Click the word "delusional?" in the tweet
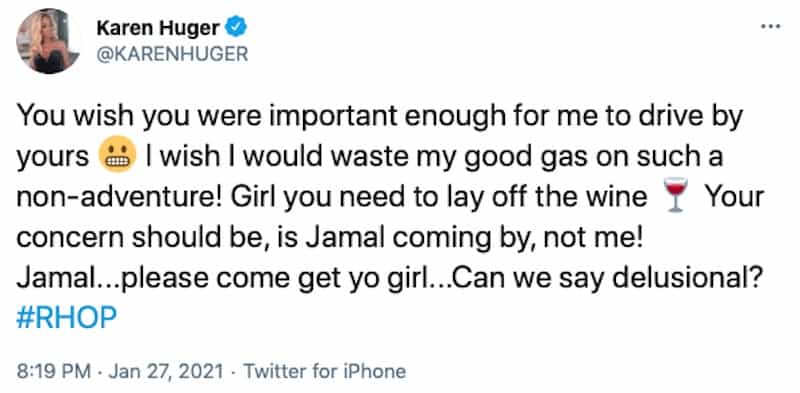 (x=687, y=278)
